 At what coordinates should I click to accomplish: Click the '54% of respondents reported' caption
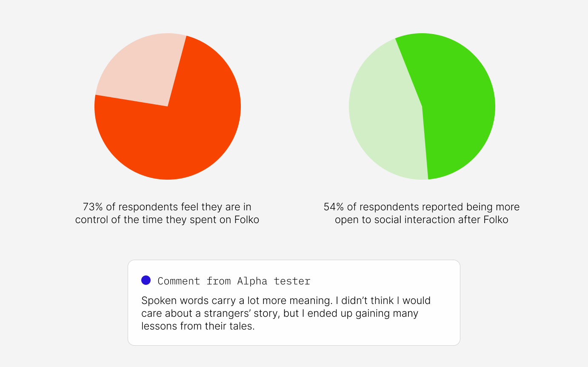tap(422, 207)
